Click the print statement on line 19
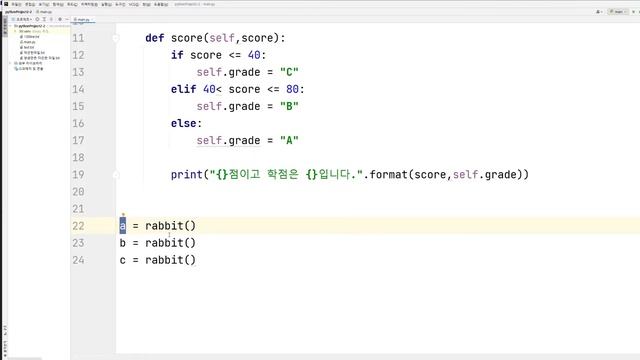This screenshot has width=640, height=360. click(x=350, y=175)
